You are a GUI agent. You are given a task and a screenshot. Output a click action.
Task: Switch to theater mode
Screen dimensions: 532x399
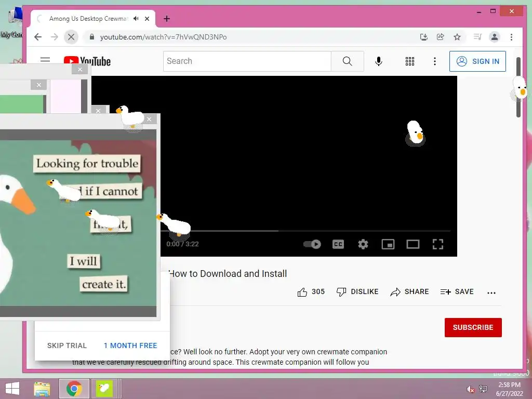point(413,244)
